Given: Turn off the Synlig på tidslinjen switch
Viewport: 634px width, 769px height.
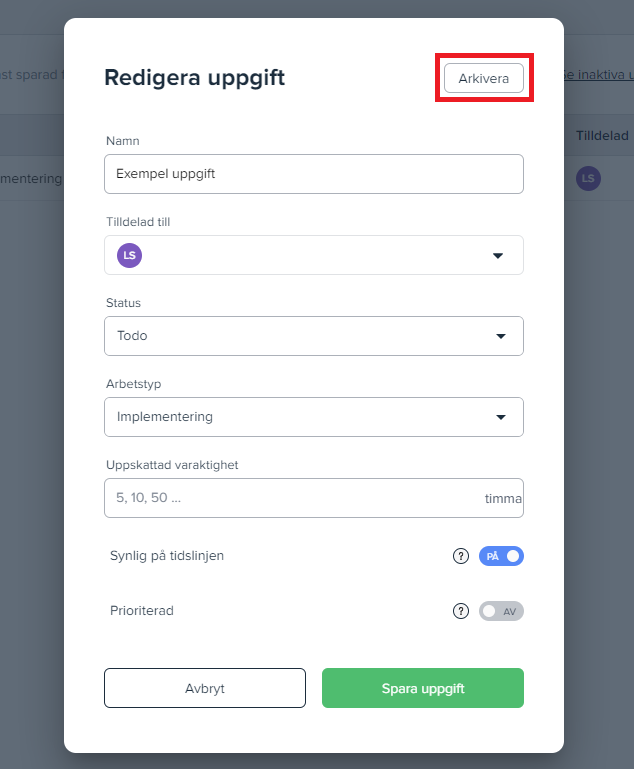Looking at the screenshot, I should tap(501, 556).
